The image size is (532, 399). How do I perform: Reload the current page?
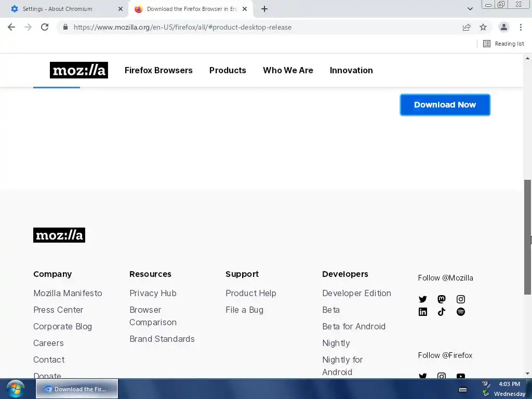tap(45, 27)
